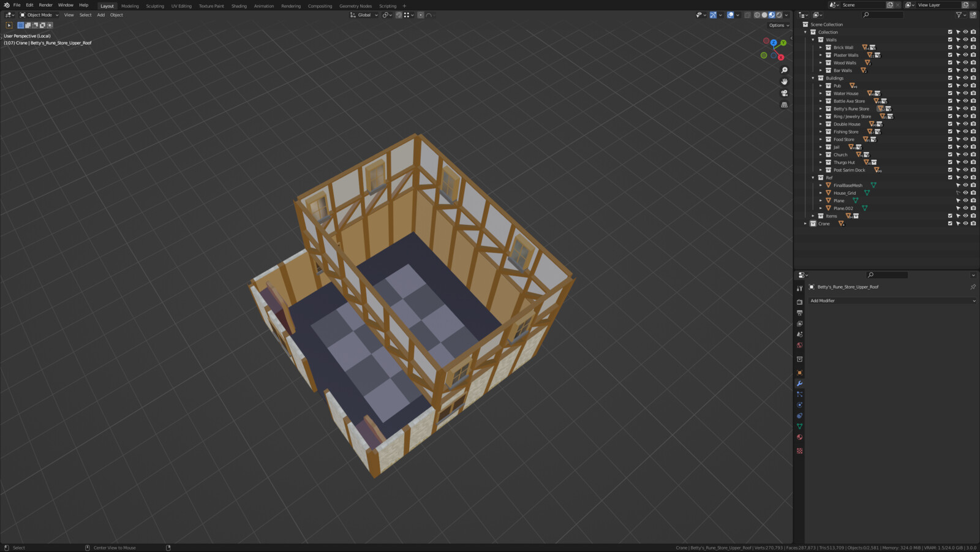Viewport: 980px width, 552px height.
Task: Click the X axis on navigation gizmo
Action: click(x=781, y=58)
